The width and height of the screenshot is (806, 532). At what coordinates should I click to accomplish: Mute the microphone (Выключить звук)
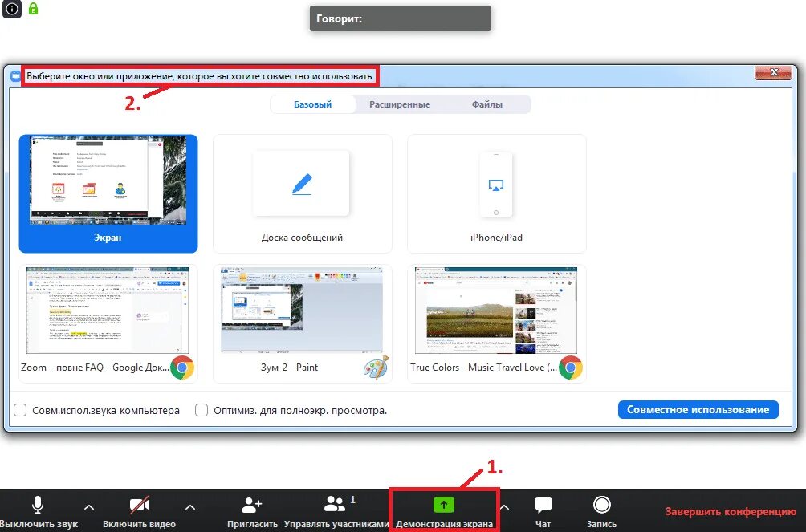(x=38, y=511)
